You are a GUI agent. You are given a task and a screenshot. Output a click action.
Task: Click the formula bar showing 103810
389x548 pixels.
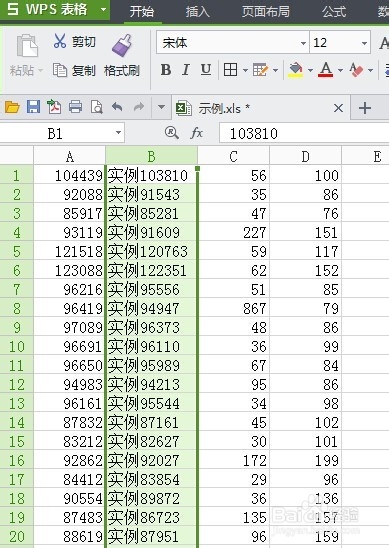(304, 134)
